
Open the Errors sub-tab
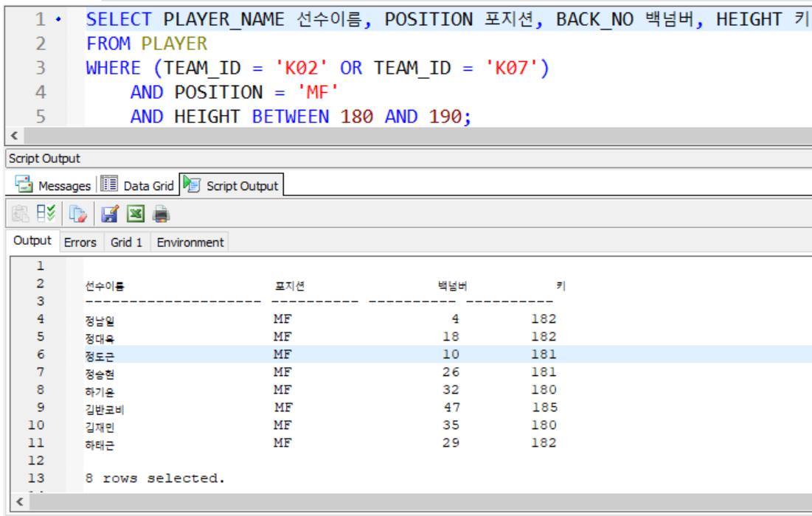tap(80, 243)
